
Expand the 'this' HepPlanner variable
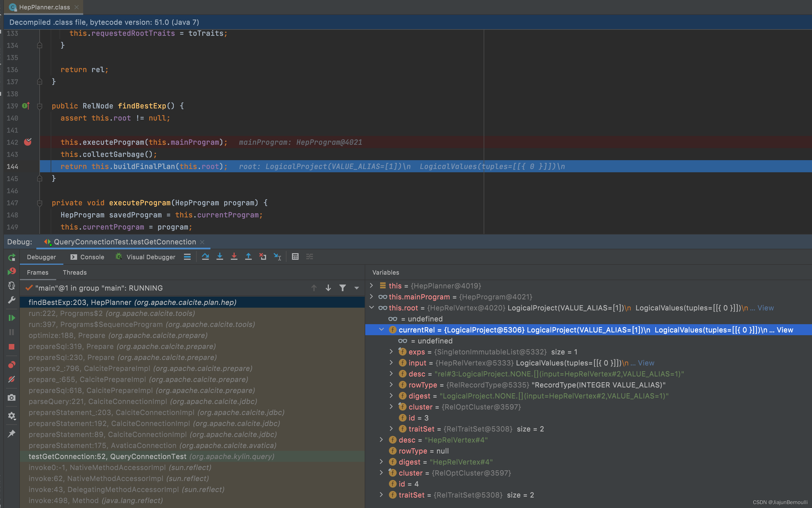coord(372,286)
